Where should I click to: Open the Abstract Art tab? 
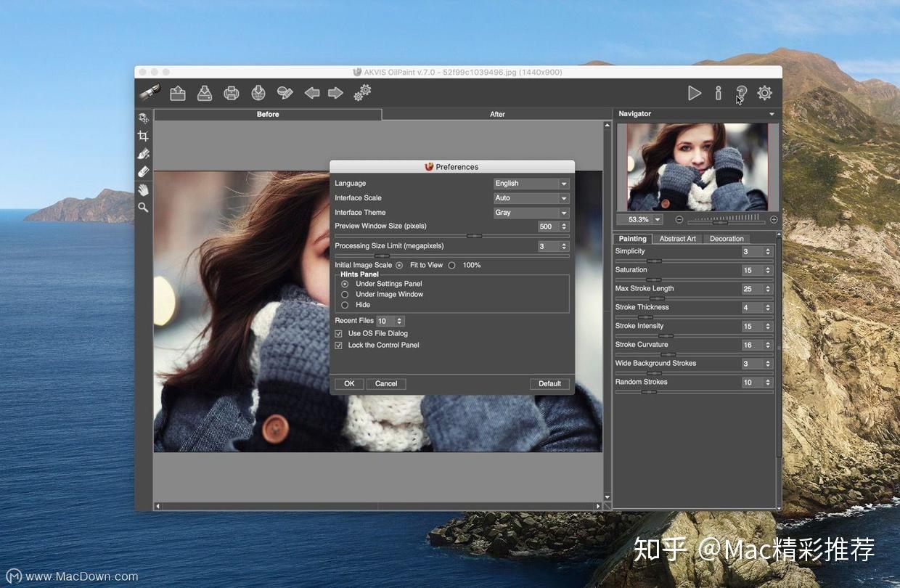677,239
